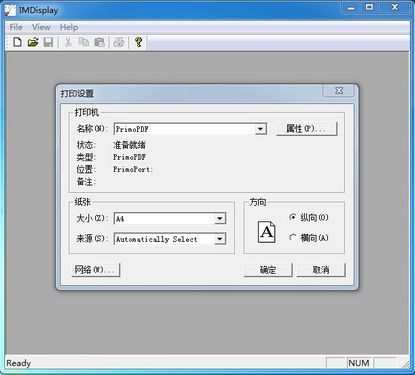Image resolution: width=415 pixels, height=375 pixels.
Task: Click the PrimoPDF type value text
Action: click(129, 157)
